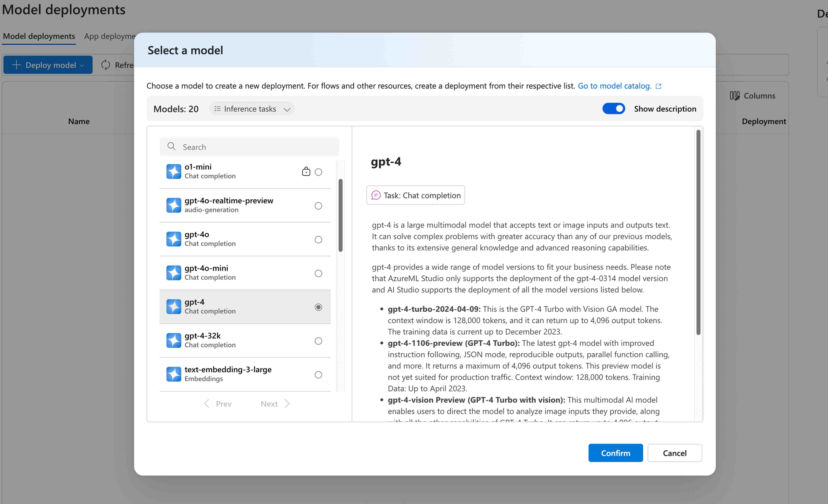Click the Name column header in background
The image size is (828, 504).
[x=79, y=121]
